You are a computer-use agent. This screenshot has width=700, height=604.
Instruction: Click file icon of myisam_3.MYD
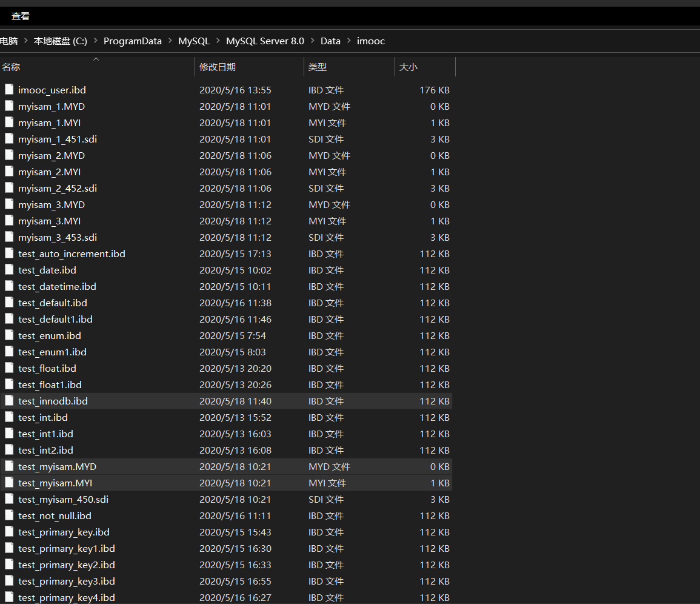pos(9,204)
